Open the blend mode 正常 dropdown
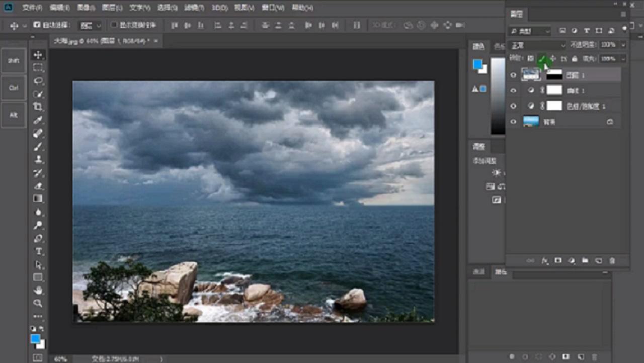Viewport: 644px width, 363px height. click(x=537, y=45)
